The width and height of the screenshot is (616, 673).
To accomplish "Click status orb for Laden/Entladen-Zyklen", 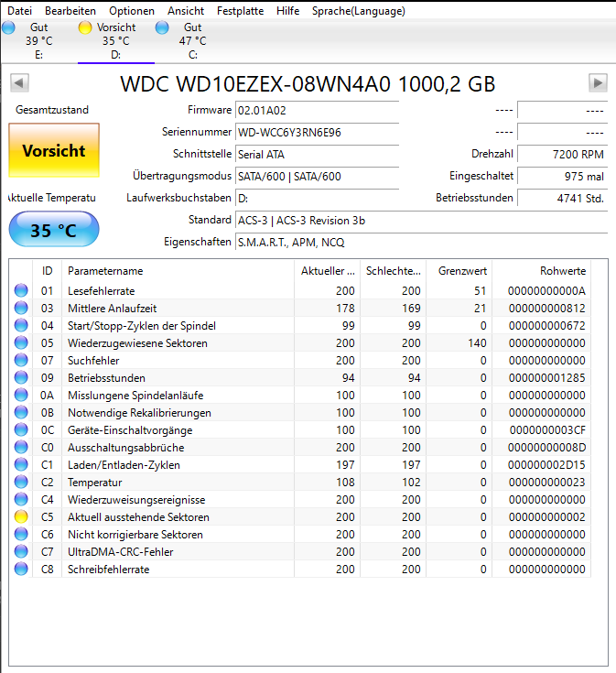I will (21, 464).
